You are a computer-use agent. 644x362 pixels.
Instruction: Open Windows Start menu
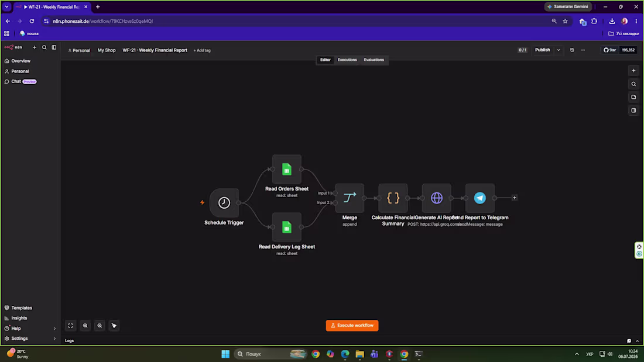click(225, 354)
